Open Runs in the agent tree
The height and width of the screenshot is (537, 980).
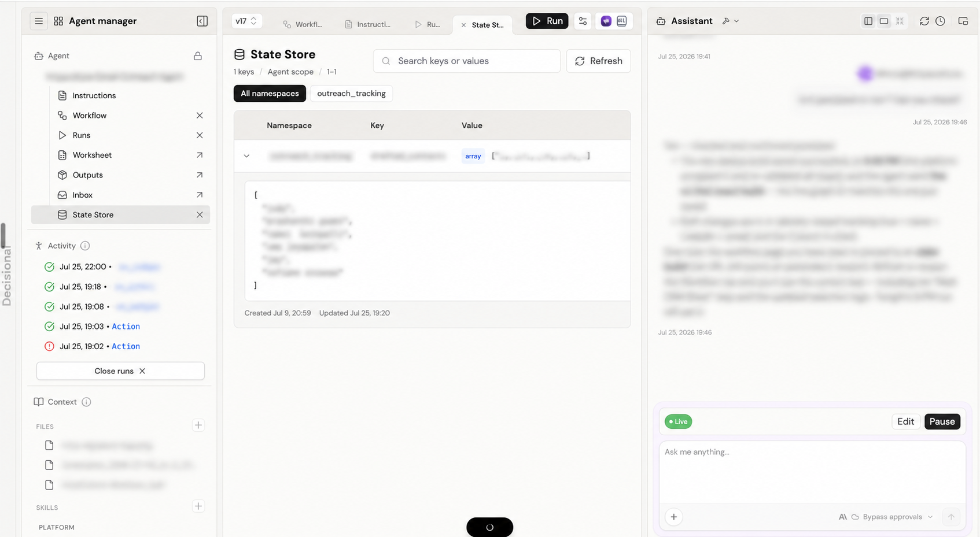point(81,135)
